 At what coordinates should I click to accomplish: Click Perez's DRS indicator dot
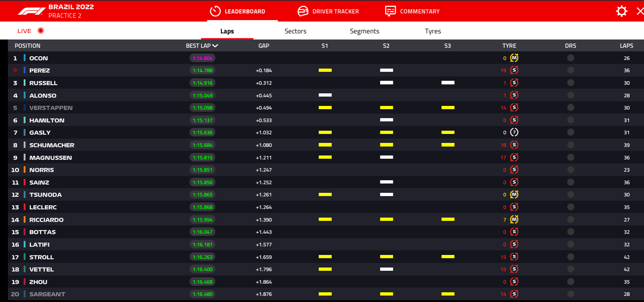tap(570, 70)
